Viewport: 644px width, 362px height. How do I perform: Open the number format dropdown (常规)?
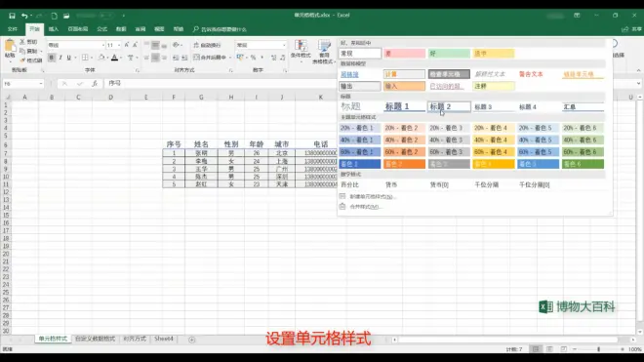pos(284,45)
